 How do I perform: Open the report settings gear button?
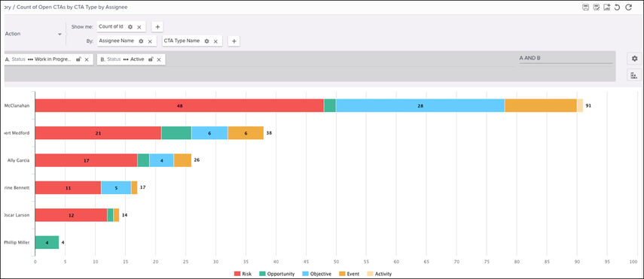coord(634,59)
